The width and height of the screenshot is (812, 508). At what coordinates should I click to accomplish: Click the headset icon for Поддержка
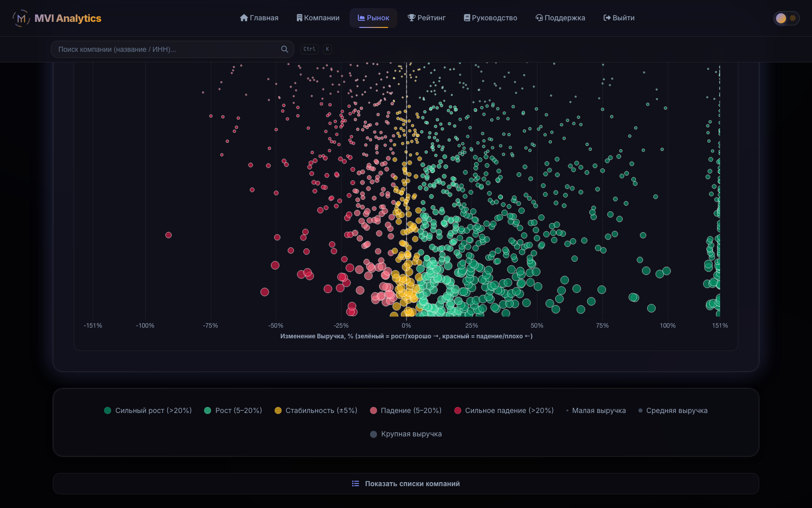[x=539, y=18]
